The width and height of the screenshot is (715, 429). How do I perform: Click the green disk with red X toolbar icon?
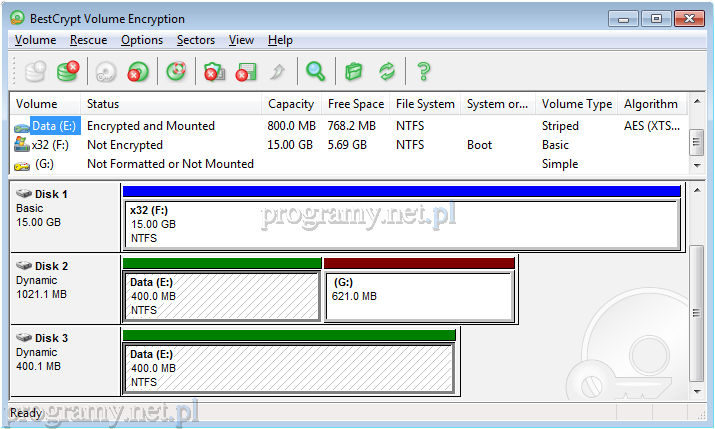coord(68,71)
